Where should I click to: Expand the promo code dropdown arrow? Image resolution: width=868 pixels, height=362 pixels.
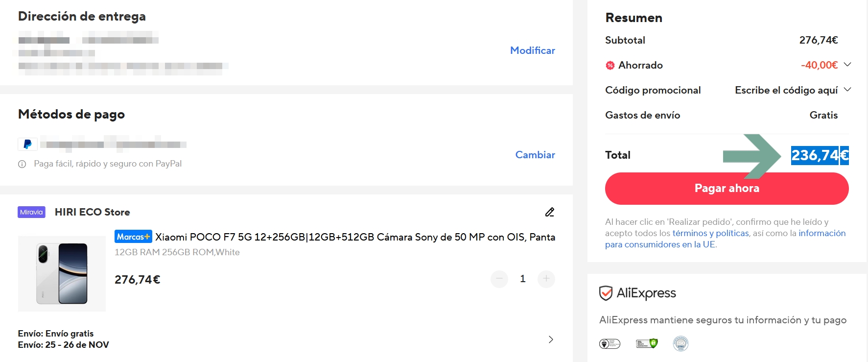pyautogui.click(x=847, y=90)
